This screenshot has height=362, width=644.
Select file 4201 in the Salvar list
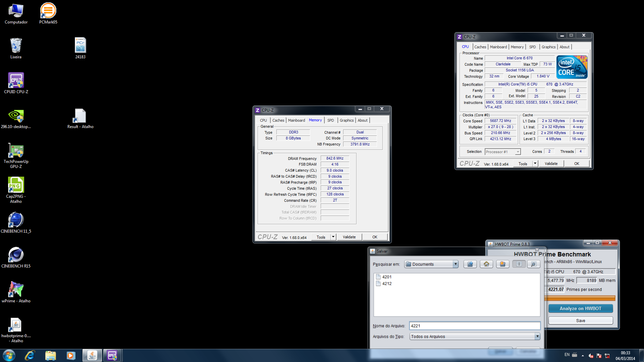384,277
